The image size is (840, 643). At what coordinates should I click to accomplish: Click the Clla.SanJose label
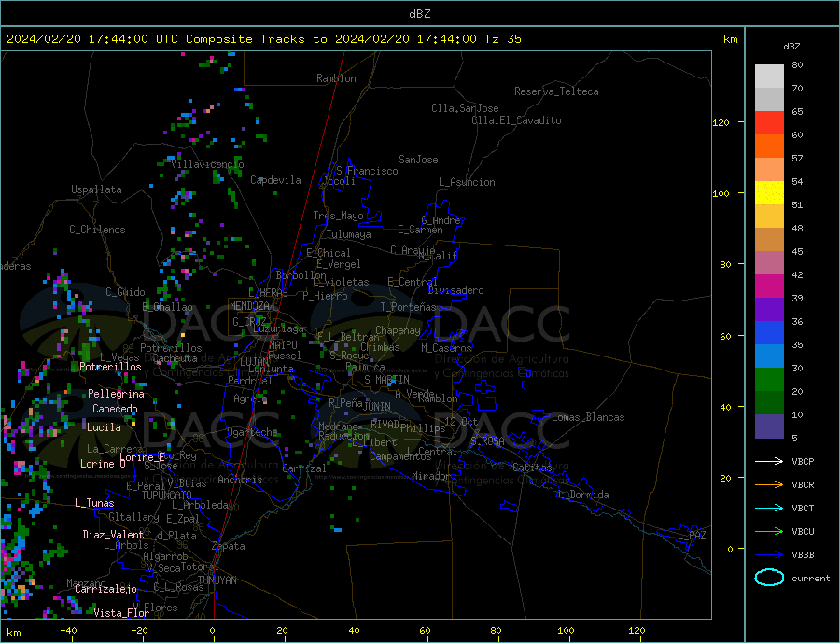pyautogui.click(x=465, y=108)
